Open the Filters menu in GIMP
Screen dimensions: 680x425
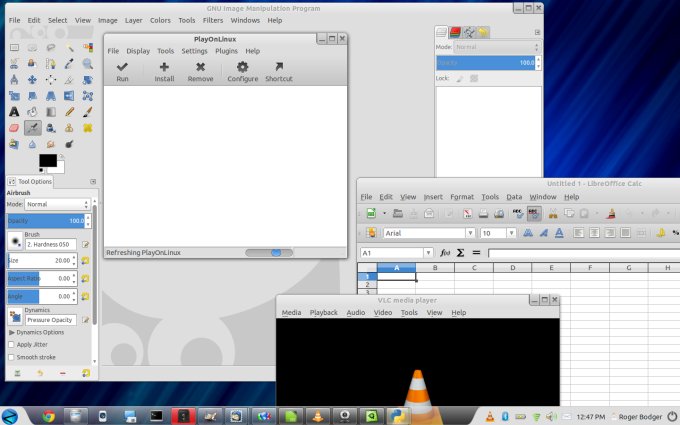tap(214, 20)
